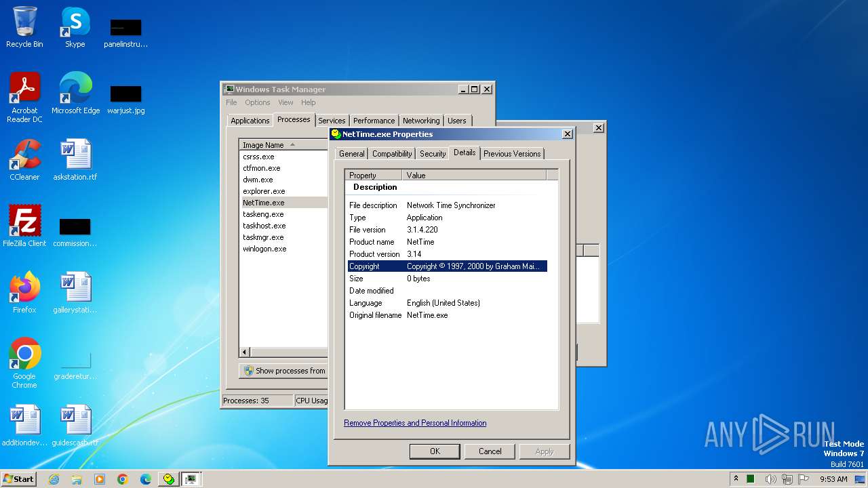The image size is (868, 488).
Task: Open gradereturn desktop file
Action: point(75,367)
